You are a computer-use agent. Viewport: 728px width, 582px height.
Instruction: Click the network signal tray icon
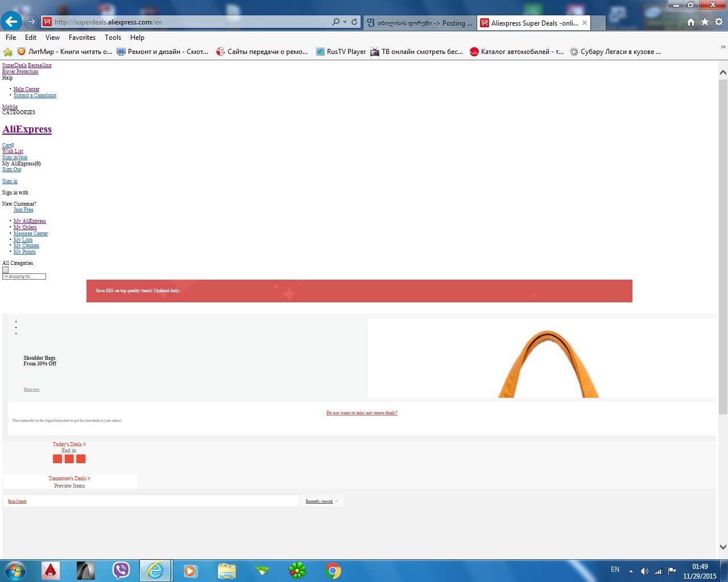click(x=659, y=571)
